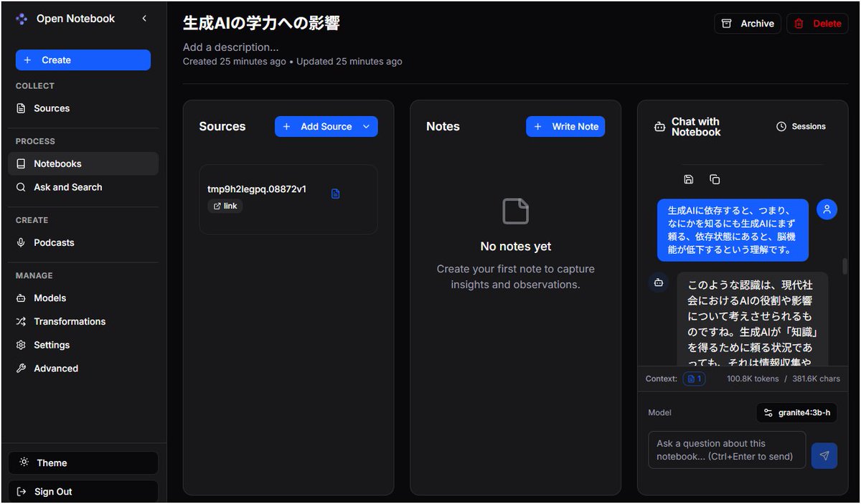861x504 pixels.
Task: Open the Advanced page
Action: pos(83,369)
